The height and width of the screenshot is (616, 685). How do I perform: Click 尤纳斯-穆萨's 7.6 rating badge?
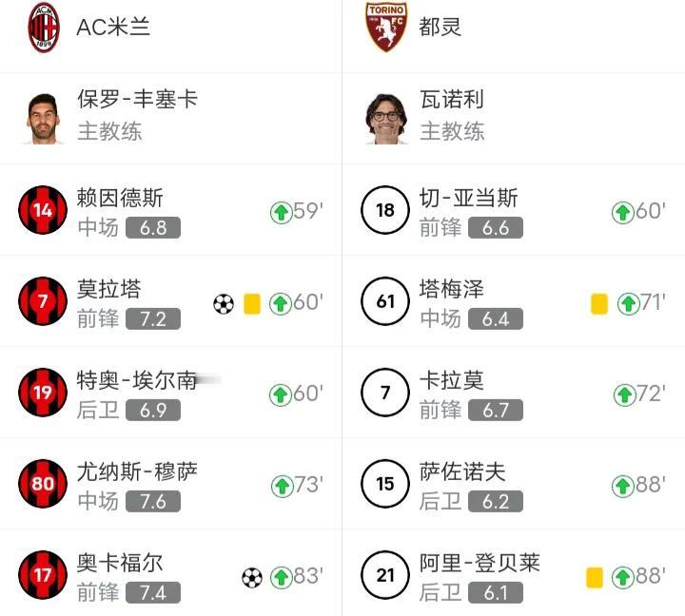tap(153, 501)
